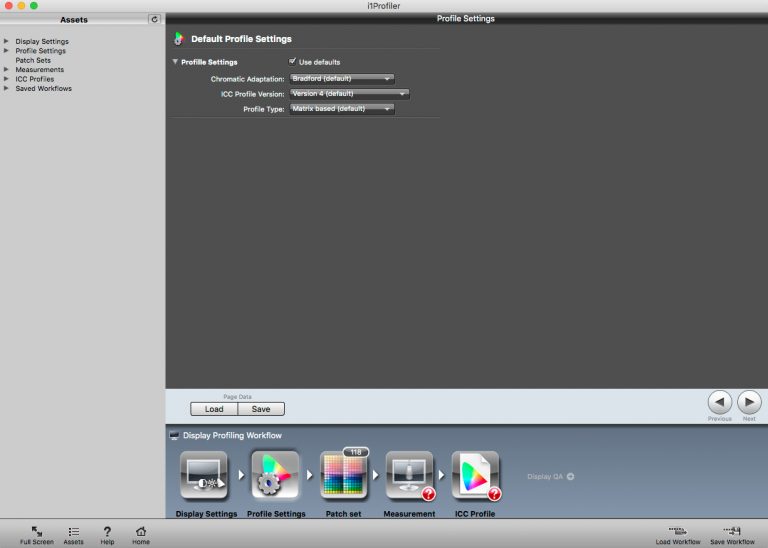This screenshot has height=548, width=768.
Task: Expand Profile Settings in Assets tree
Action: pyautogui.click(x=6, y=50)
